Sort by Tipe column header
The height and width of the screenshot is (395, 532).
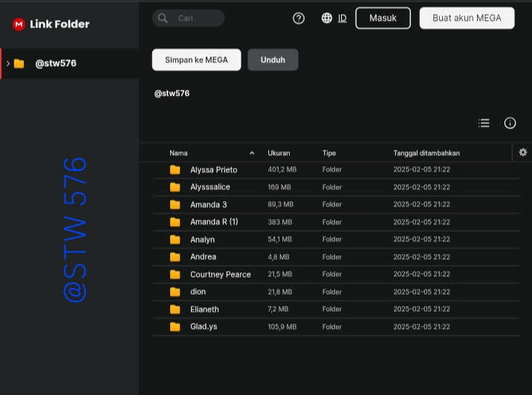tap(329, 153)
